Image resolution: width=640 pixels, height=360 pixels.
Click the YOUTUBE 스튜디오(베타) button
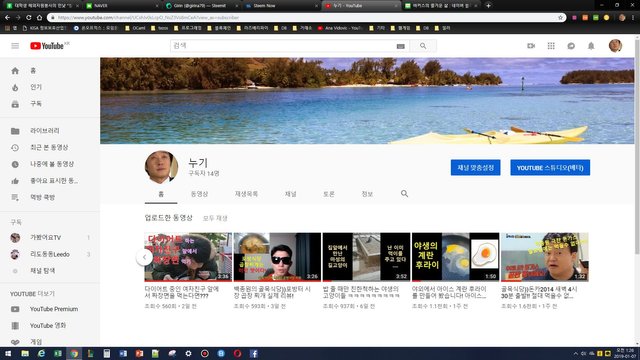tap(550, 168)
